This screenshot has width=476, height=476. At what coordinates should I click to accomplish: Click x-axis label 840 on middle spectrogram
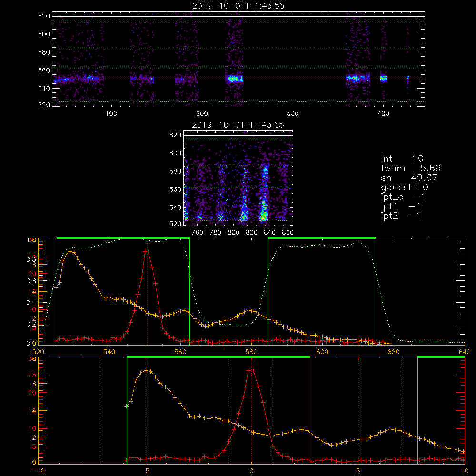(269, 233)
